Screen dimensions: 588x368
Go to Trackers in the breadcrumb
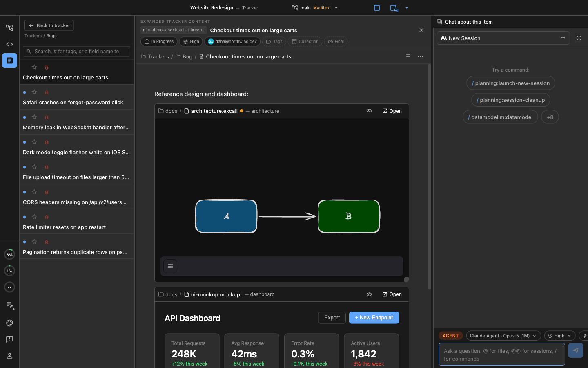coord(155,56)
